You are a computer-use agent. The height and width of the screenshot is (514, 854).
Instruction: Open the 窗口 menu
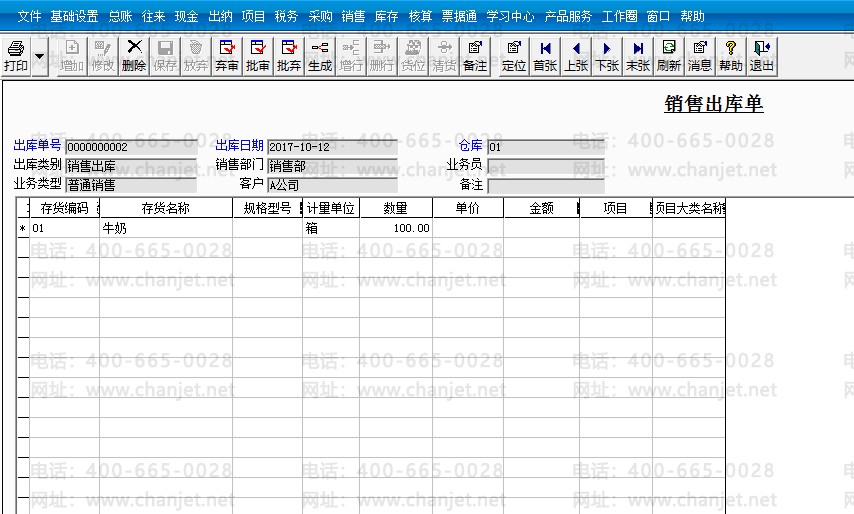coord(658,16)
